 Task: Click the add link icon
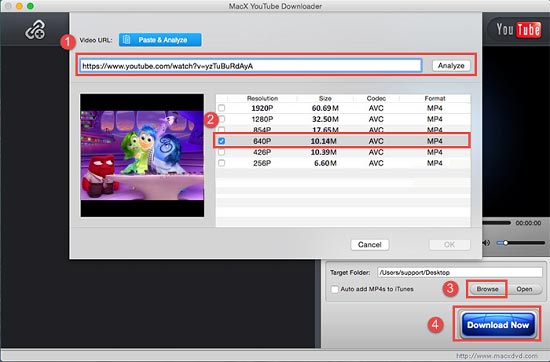(34, 30)
